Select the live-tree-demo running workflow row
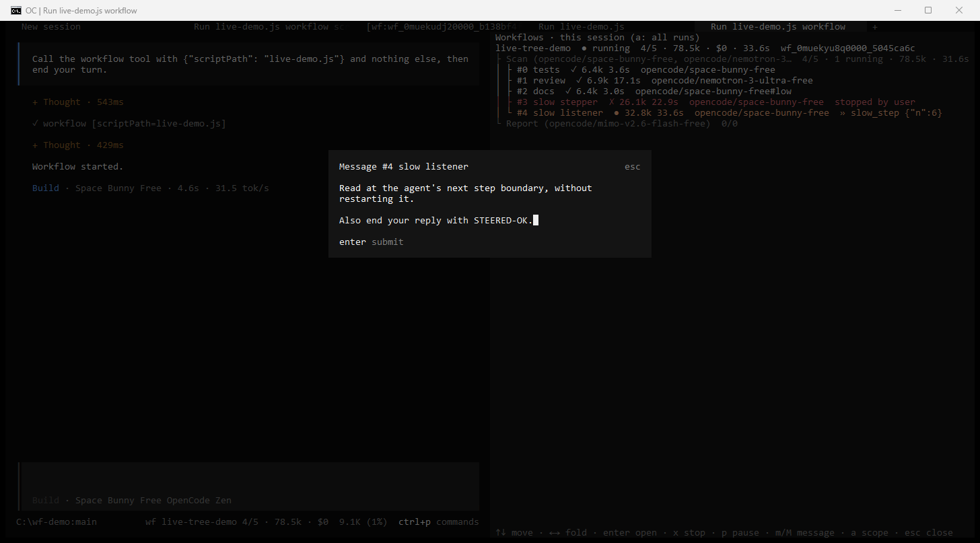This screenshot has height=543, width=980. (x=705, y=48)
